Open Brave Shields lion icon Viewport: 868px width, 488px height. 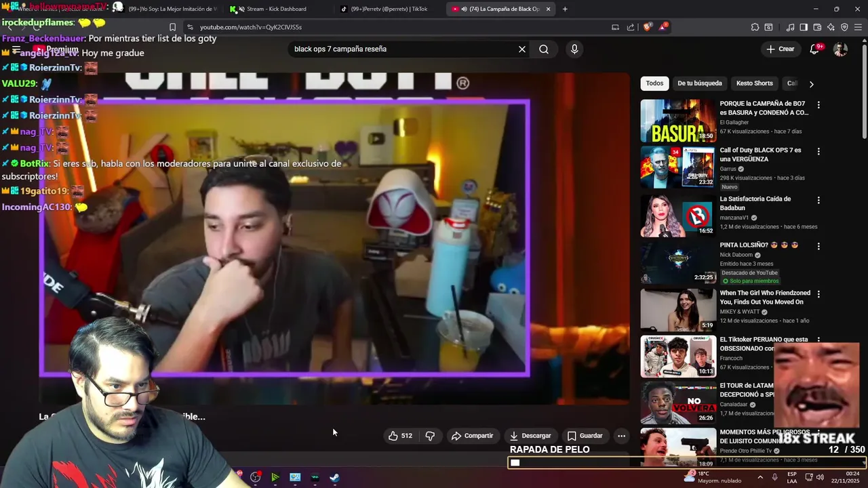point(648,27)
